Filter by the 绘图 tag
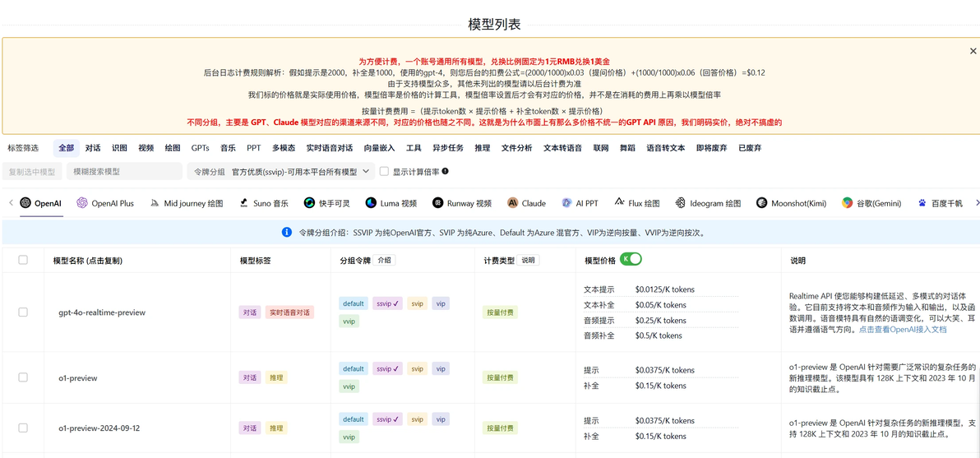Viewport: 980px width, 458px height. pyautogui.click(x=173, y=148)
